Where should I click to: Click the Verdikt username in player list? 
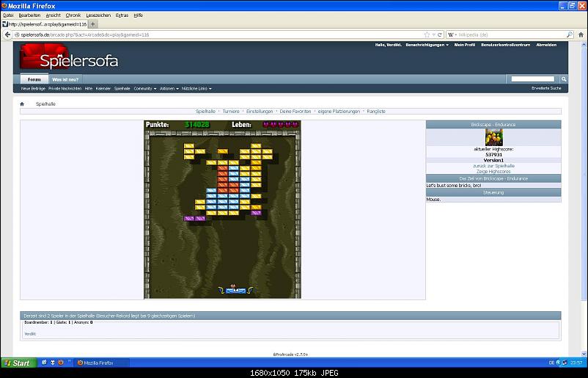30,334
